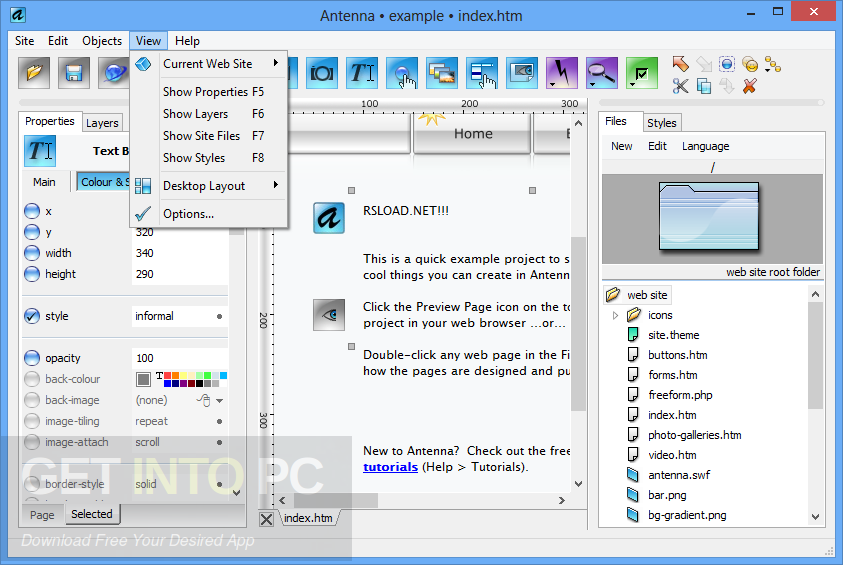Enable the back-colour property toggle
The height and width of the screenshot is (565, 843).
coord(32,379)
